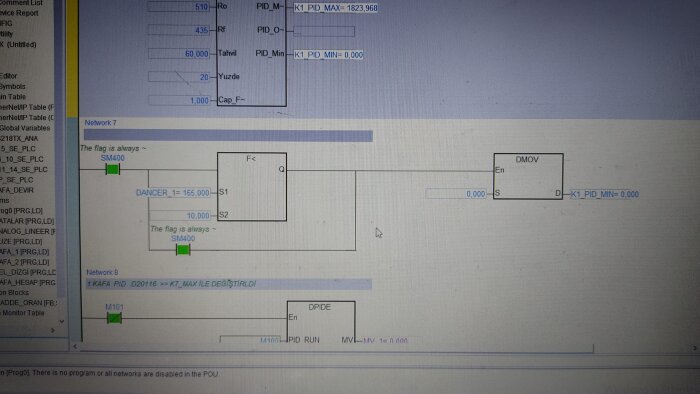
Task: Click the SM400 contact at the start of Network 7
Action: pyautogui.click(x=112, y=169)
